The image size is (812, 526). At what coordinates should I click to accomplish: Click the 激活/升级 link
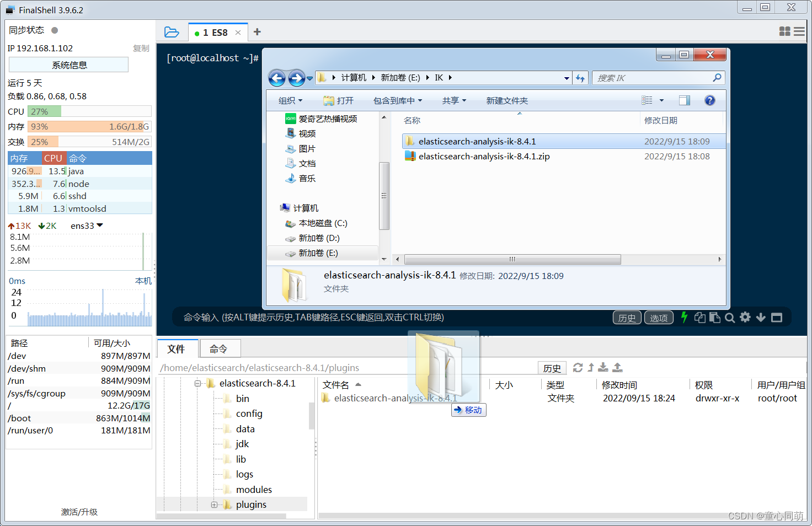79,512
